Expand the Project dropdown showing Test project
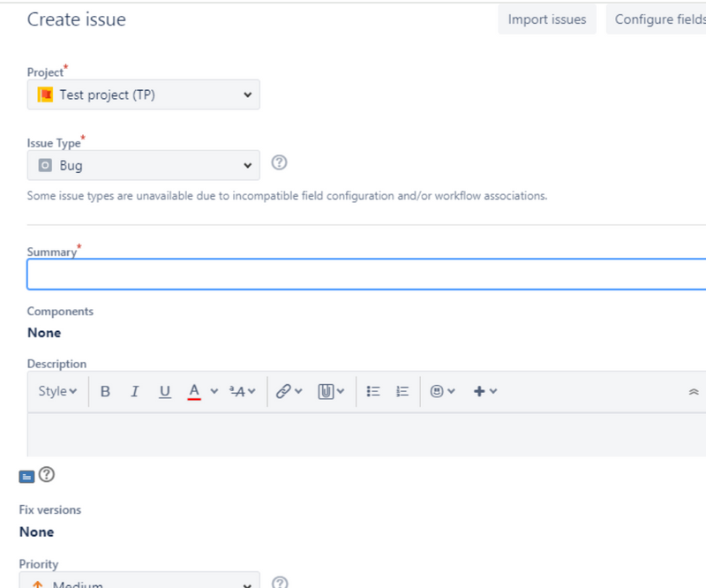This screenshot has width=706, height=588. coord(143,94)
